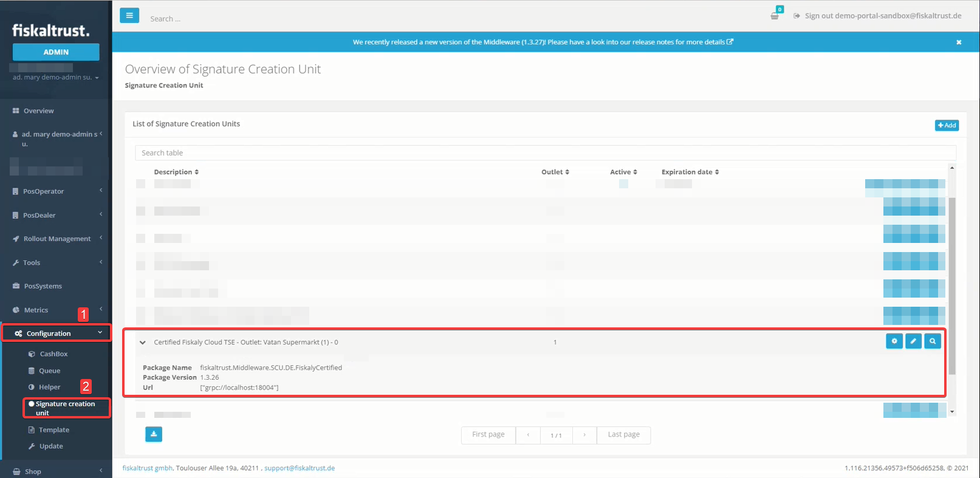
Task: Select Signature creation unit menu item
Action: [x=67, y=408]
